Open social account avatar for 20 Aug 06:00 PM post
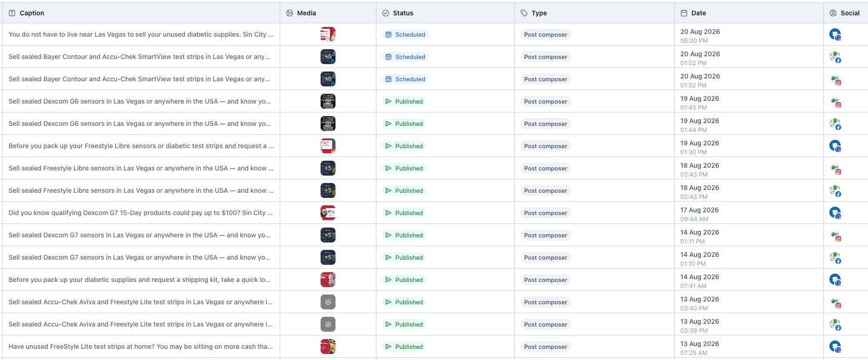 click(835, 34)
